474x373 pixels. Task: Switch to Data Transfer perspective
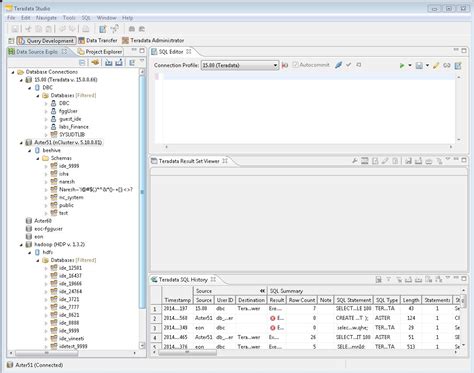pos(98,41)
